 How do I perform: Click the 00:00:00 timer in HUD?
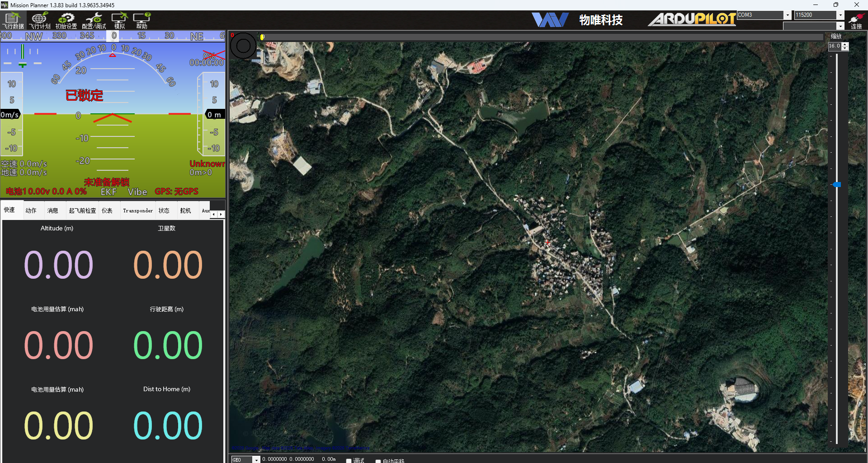207,63
